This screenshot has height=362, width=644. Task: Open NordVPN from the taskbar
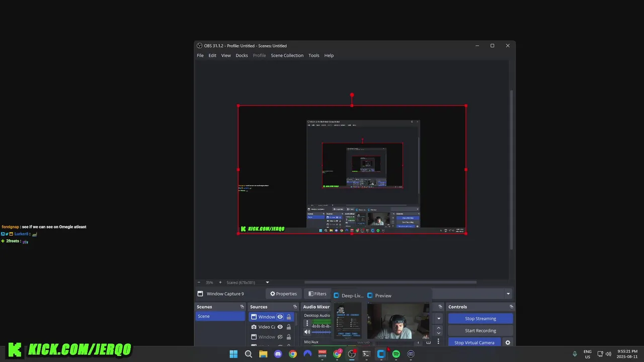307,354
